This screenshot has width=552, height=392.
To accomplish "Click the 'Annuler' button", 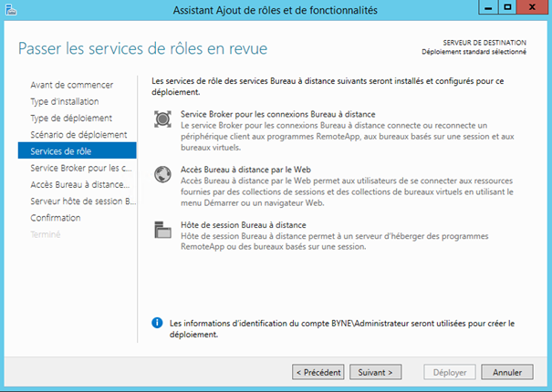I will point(506,372).
